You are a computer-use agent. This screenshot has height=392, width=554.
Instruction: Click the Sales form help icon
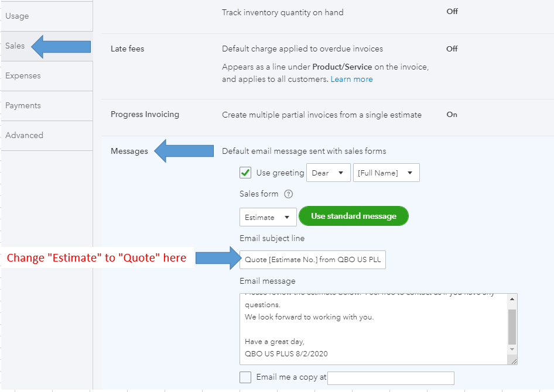288,194
